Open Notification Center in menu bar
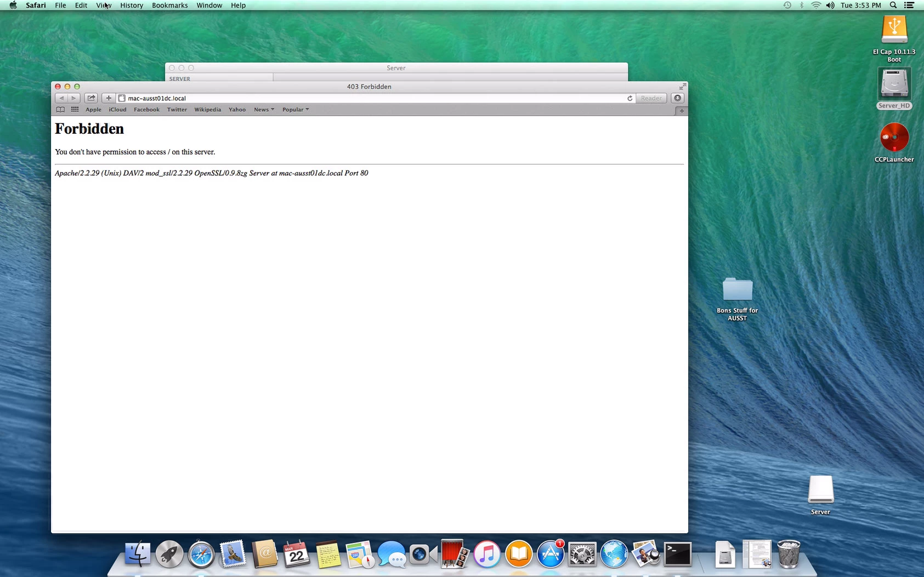This screenshot has height=577, width=924. tap(909, 5)
